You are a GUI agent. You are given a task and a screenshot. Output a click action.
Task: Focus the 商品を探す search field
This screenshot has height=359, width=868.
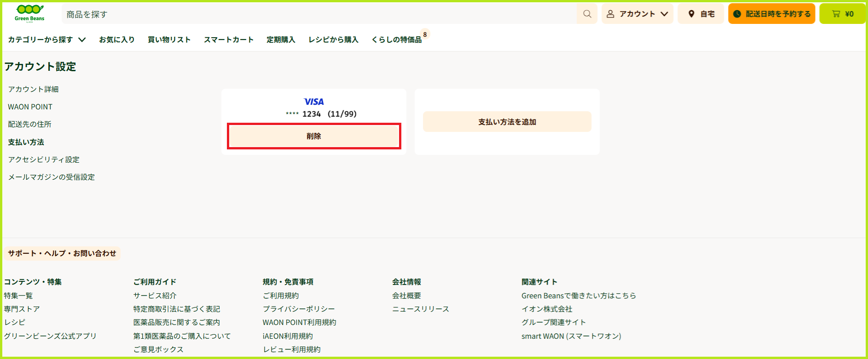click(319, 14)
